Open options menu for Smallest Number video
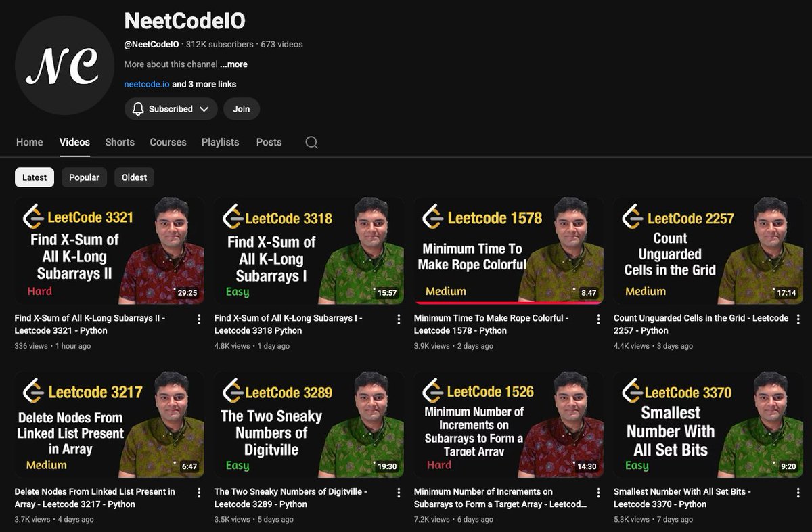The image size is (812, 532). pyautogui.click(x=798, y=492)
